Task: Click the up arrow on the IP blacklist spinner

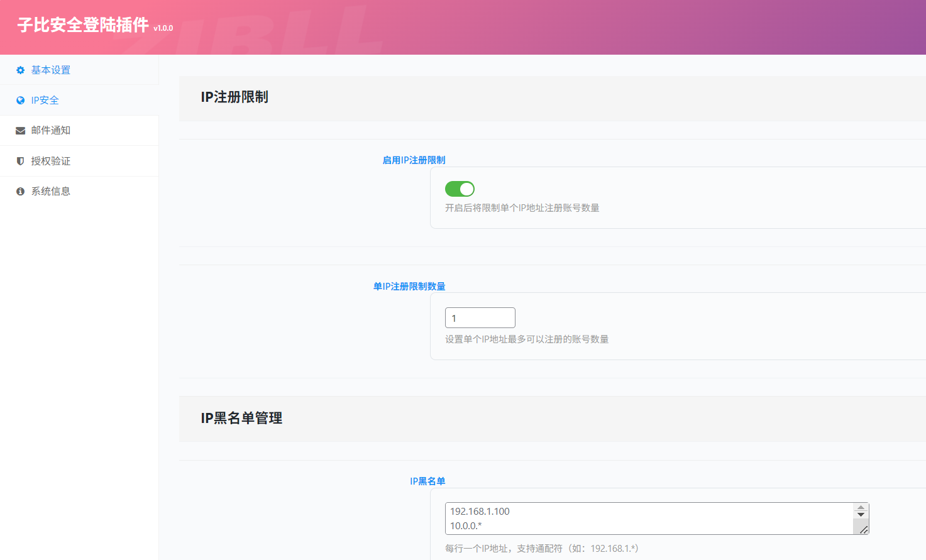Action: [x=861, y=507]
